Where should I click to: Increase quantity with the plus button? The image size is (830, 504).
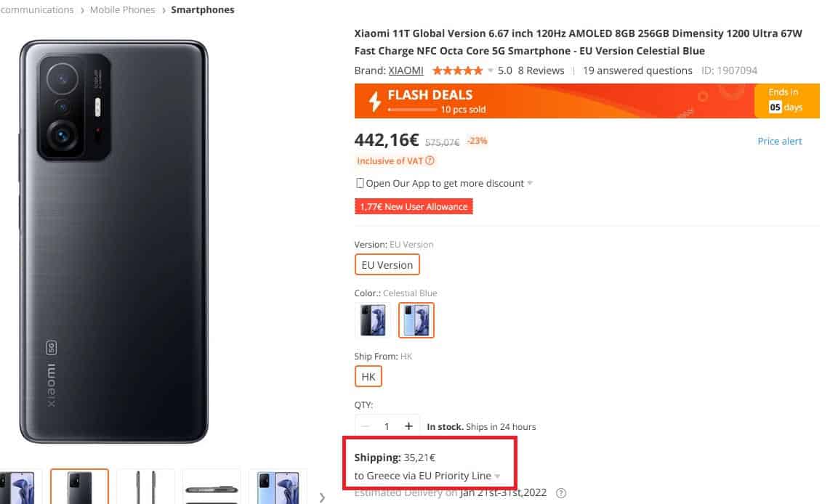(x=408, y=426)
